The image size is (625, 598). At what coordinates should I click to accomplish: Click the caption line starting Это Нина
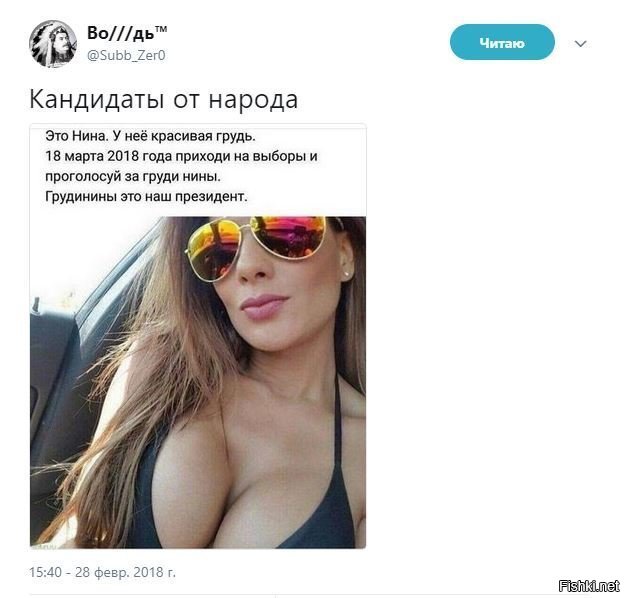point(150,136)
